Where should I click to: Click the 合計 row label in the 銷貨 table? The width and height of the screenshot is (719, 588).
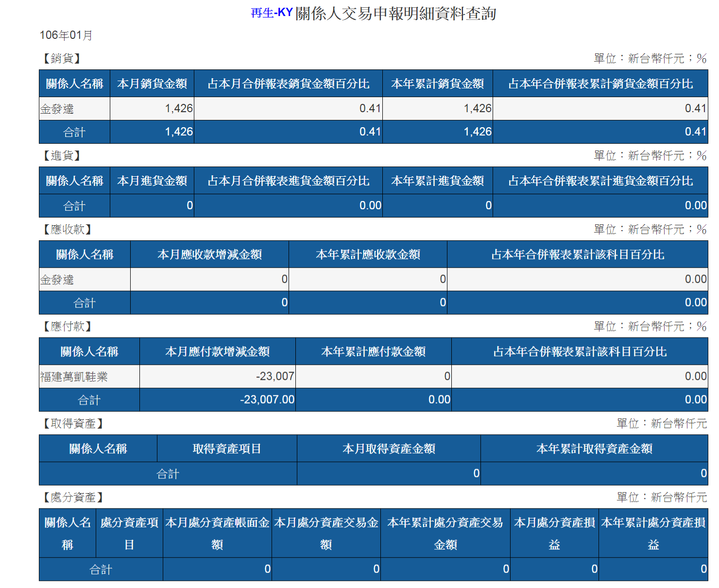click(x=74, y=132)
